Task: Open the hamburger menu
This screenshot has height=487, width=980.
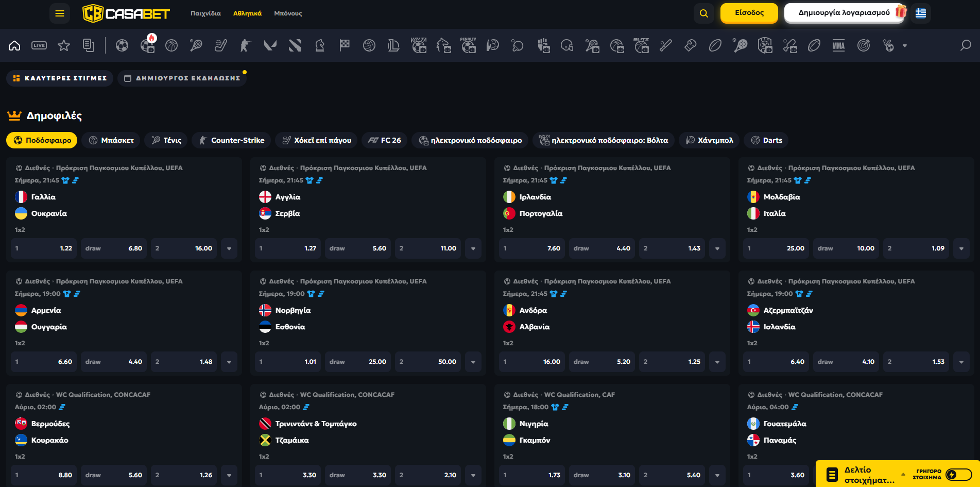Action: 60,13
